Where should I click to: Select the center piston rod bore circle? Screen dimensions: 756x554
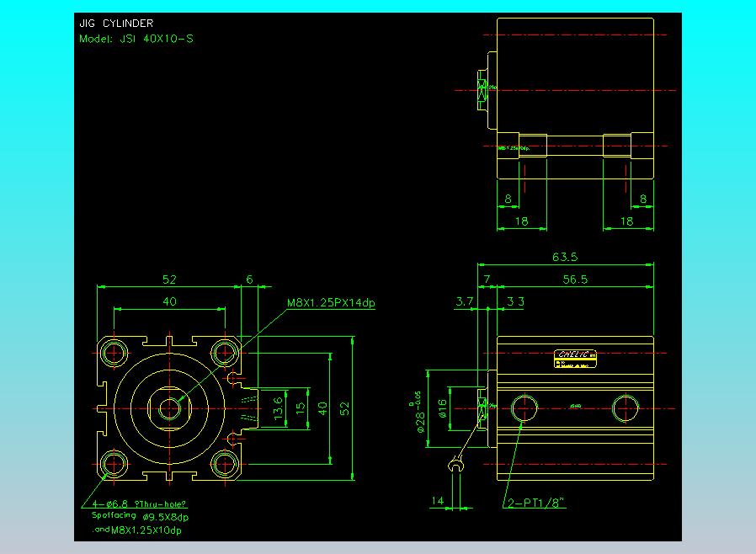coord(169,408)
